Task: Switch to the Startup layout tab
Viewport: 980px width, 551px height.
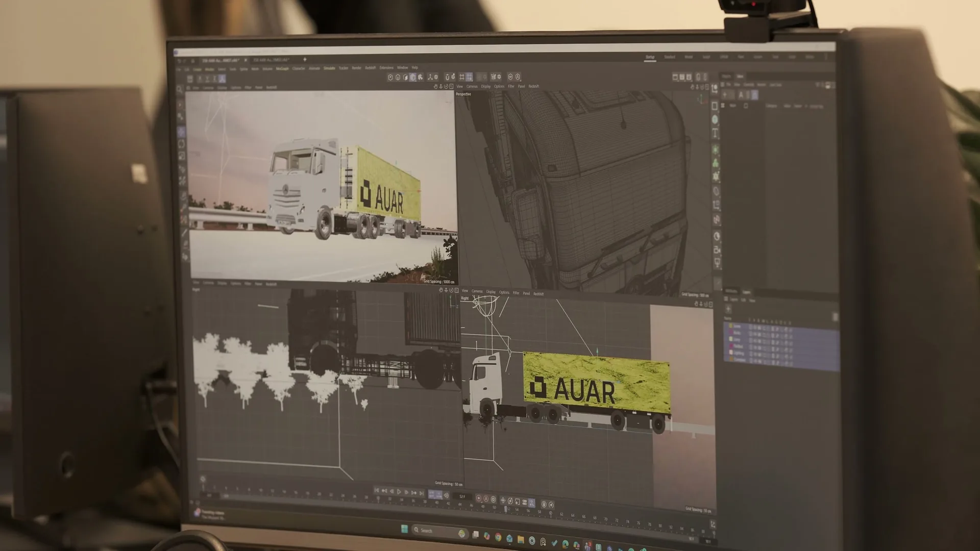Action: tap(650, 57)
